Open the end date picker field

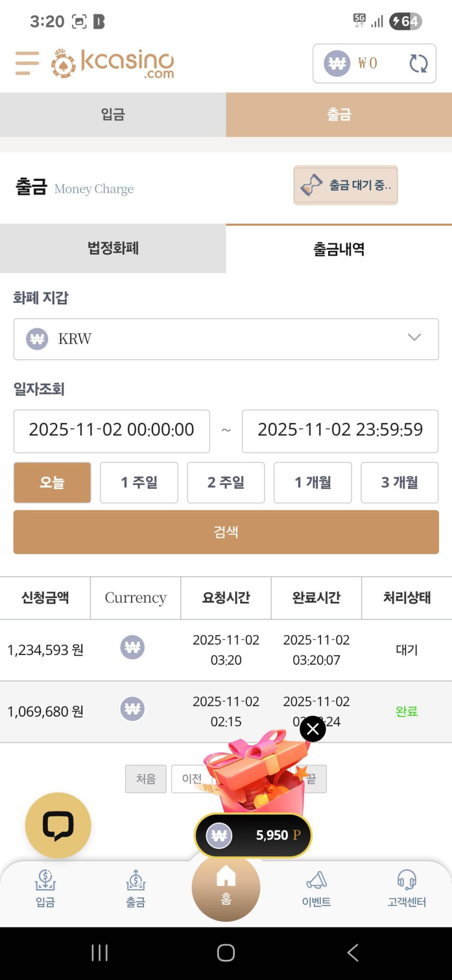click(340, 431)
